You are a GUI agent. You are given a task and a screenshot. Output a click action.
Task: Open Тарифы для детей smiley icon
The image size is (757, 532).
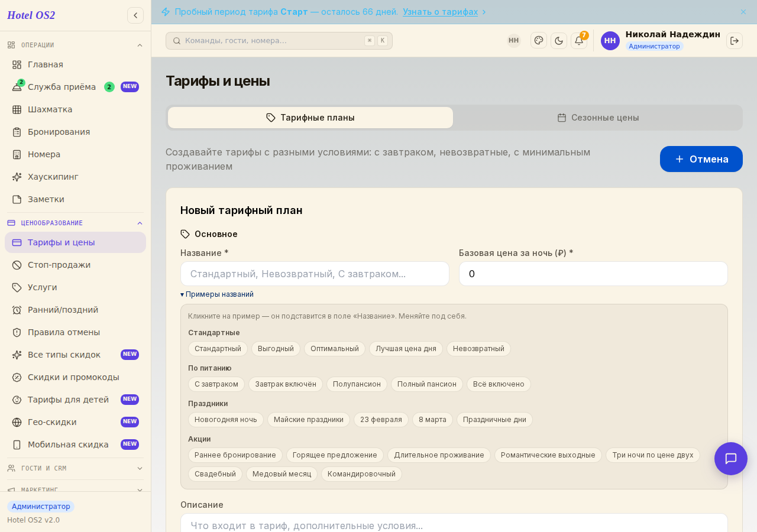click(x=17, y=400)
